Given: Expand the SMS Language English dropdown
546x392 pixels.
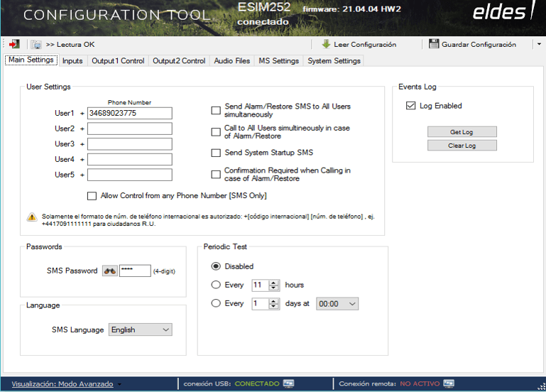Looking at the screenshot, I should coord(141,330).
